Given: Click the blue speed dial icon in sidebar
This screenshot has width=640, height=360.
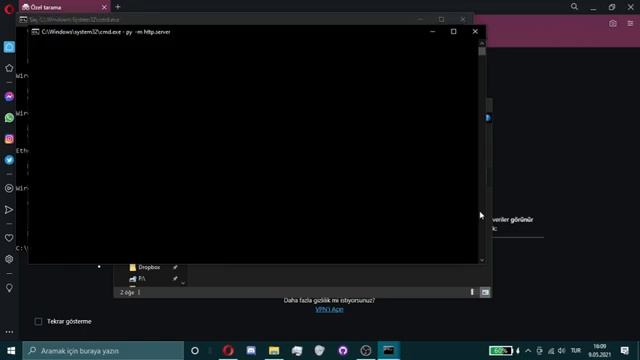Looking at the screenshot, I should (x=9, y=47).
